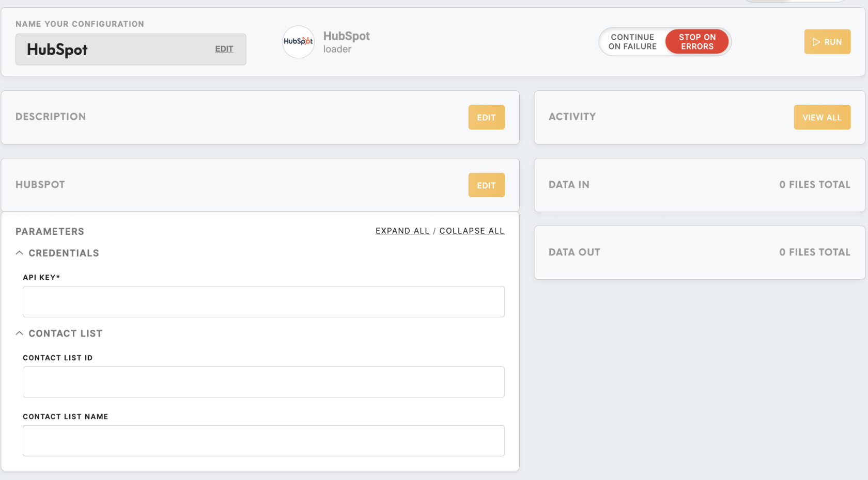Collapse the Credentials section chevron
This screenshot has height=480, width=868.
click(x=20, y=253)
